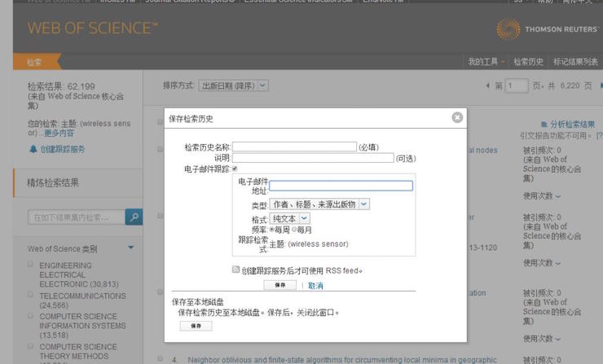Click the 分析检索结果 chart icon
Image resolution: width=603 pixels, height=364 pixels.
(x=544, y=124)
